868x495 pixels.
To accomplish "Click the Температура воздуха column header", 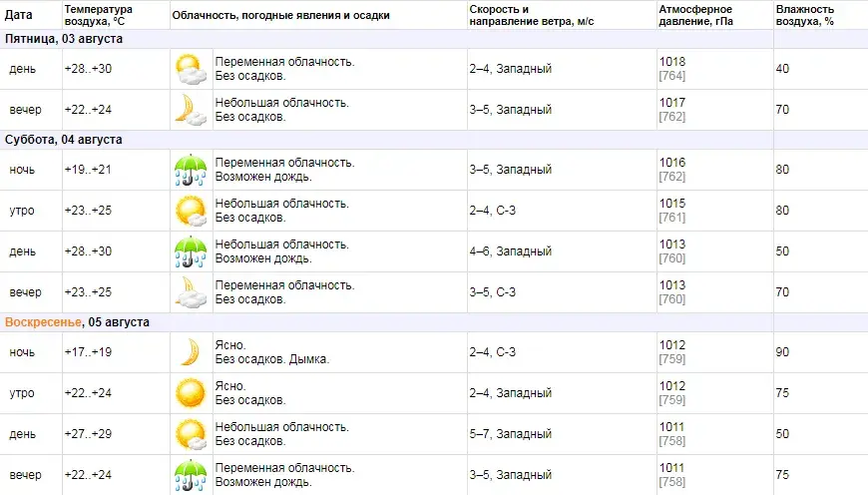I will click(x=99, y=15).
